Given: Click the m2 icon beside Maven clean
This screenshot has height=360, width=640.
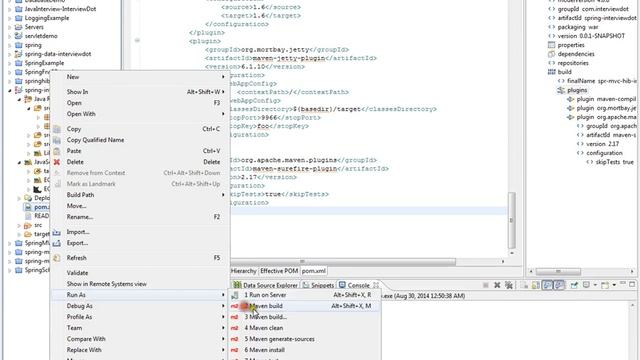Looking at the screenshot, I should coord(234,328).
